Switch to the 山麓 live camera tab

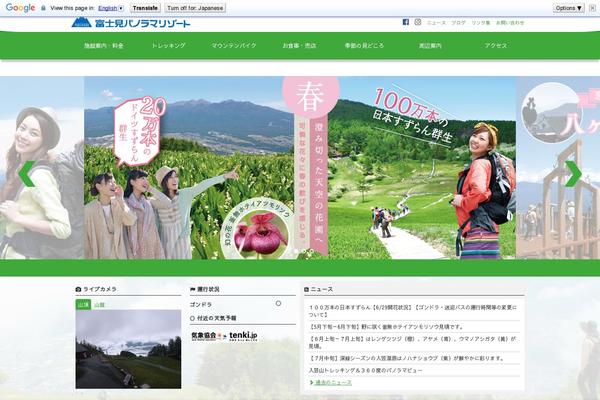point(99,305)
